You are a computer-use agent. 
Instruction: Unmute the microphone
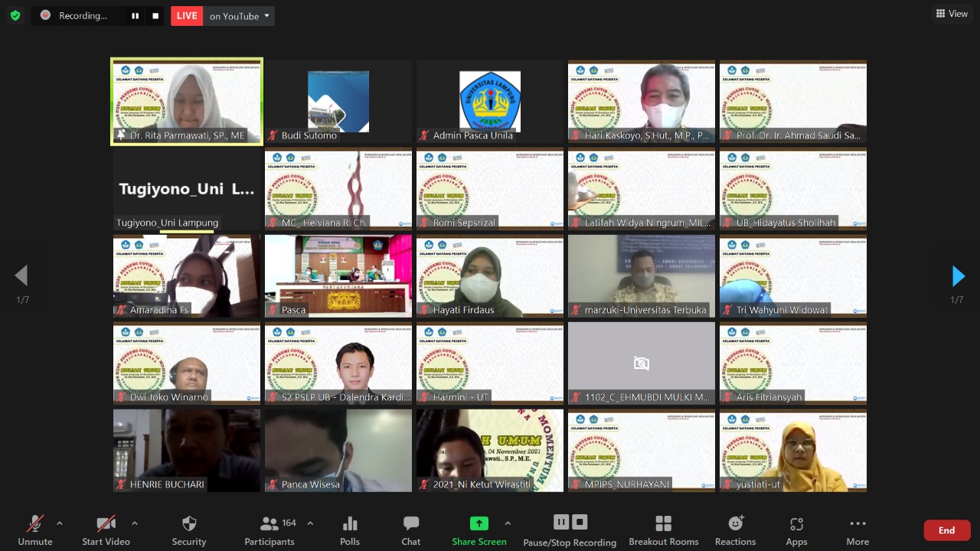click(35, 530)
